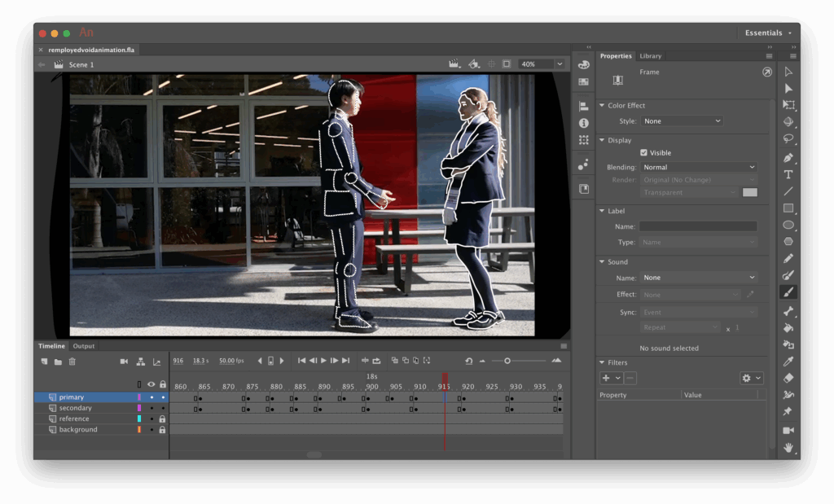Click the New Layer icon in Timeline
834x504 pixels.
(x=45, y=362)
